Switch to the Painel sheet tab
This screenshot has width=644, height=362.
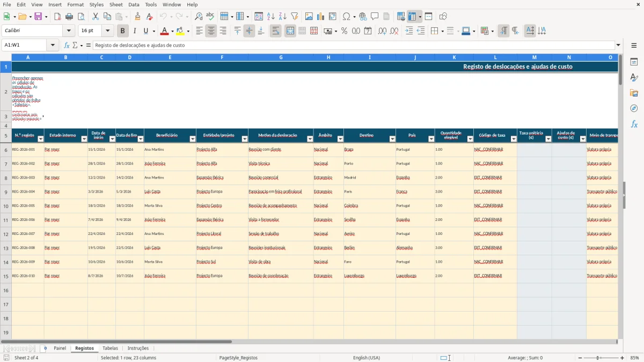click(x=60, y=348)
